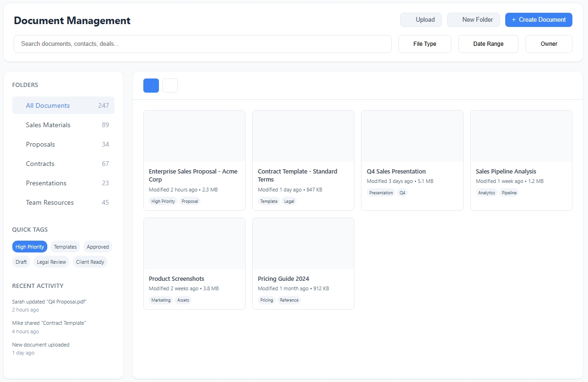Viewport: 588px width, 382px height.
Task: Create a New Folder
Action: (x=473, y=20)
